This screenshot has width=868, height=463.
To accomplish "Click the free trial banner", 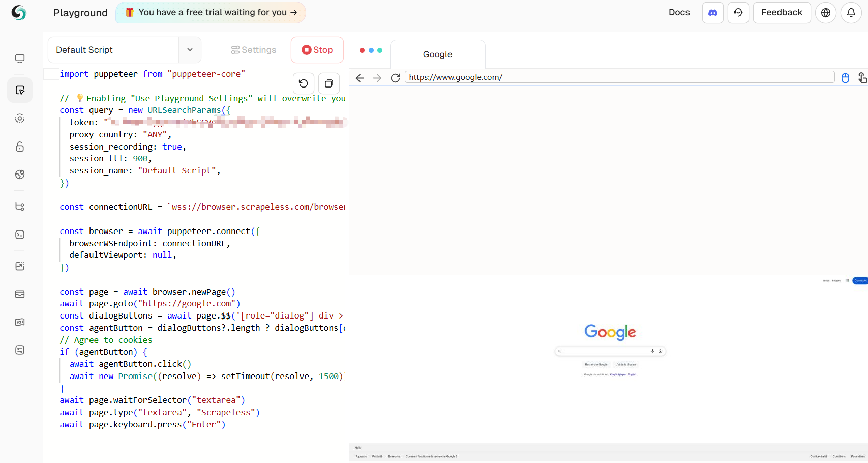I will tap(211, 13).
